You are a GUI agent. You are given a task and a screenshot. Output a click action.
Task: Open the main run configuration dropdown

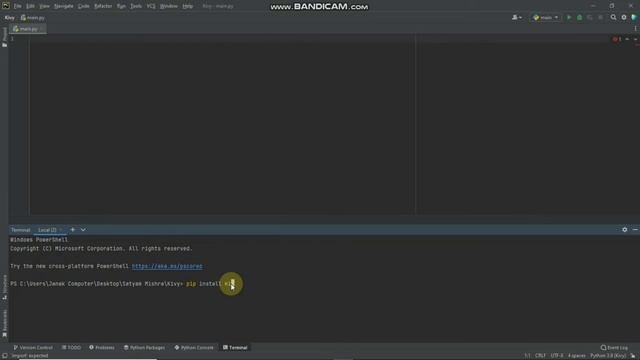(546, 18)
